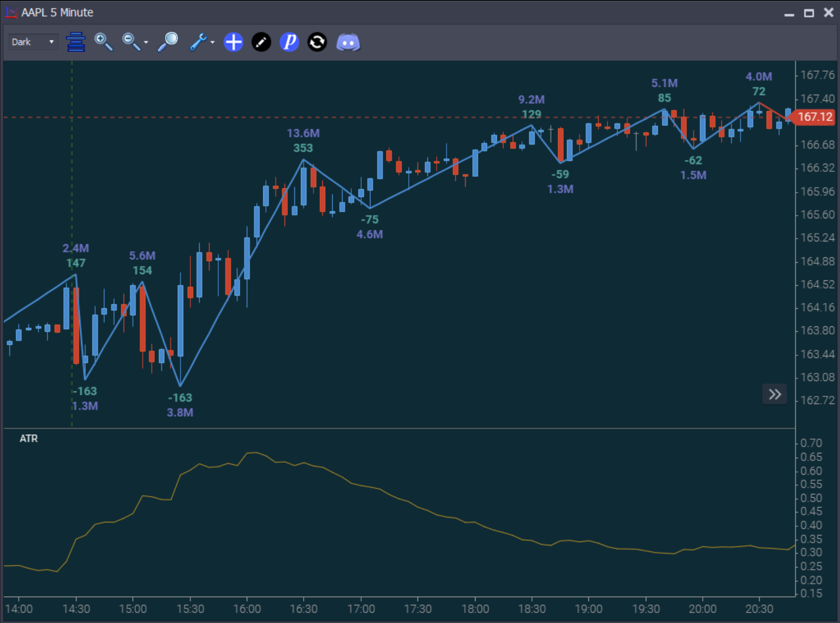Image resolution: width=840 pixels, height=623 pixels.
Task: Click the 167.12 current price tag
Action: pos(814,117)
